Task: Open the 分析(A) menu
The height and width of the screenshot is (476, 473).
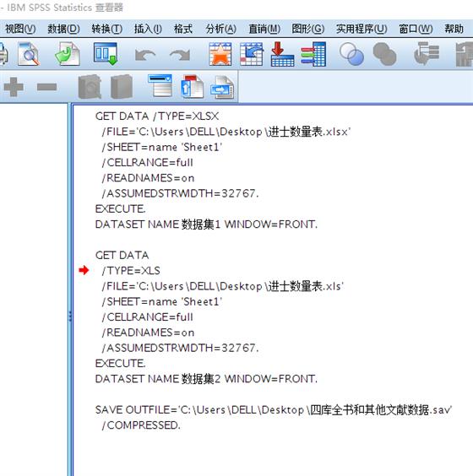Action: pos(220,30)
